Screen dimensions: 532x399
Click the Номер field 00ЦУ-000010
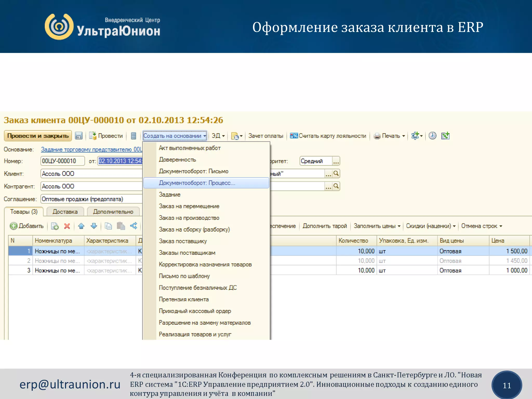click(63, 161)
